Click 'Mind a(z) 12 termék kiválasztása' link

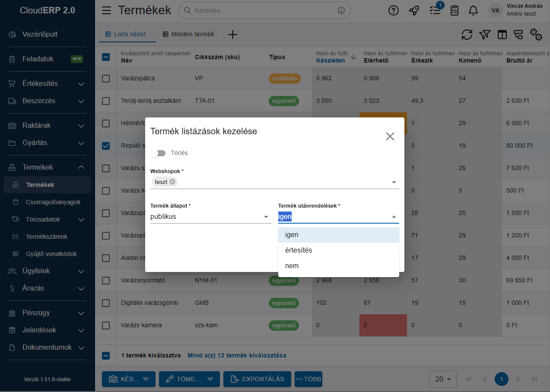click(237, 356)
